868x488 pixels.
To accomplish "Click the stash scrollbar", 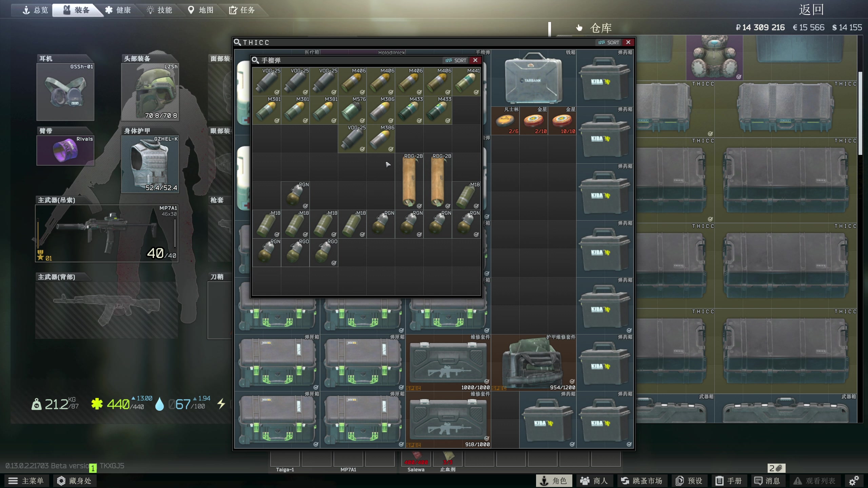I will [x=861, y=114].
